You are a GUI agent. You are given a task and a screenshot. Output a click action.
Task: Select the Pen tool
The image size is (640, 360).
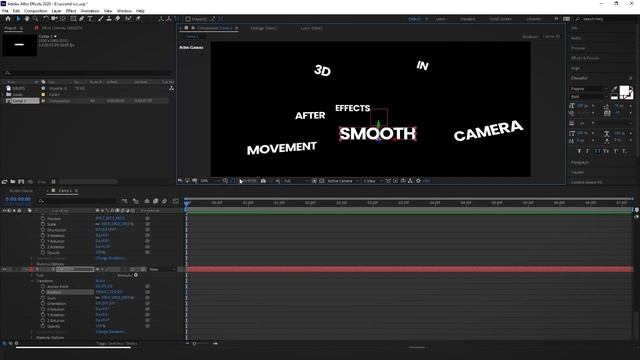(x=82, y=19)
